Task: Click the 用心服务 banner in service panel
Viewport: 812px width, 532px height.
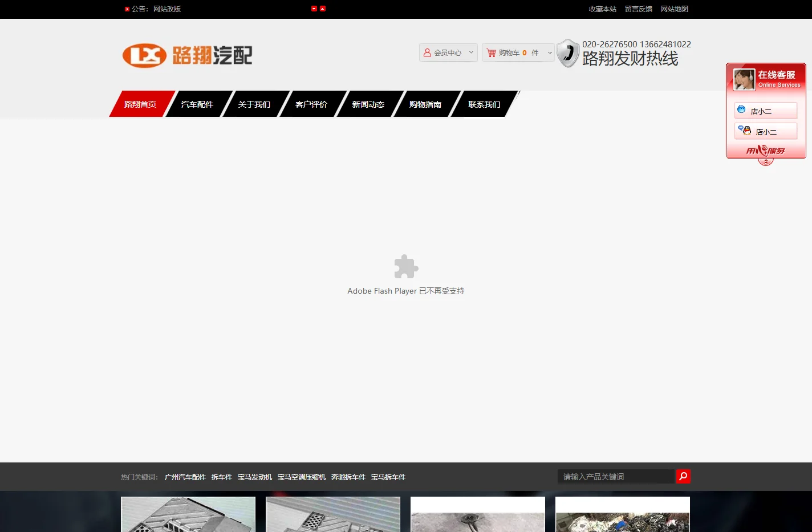Action: (766, 151)
